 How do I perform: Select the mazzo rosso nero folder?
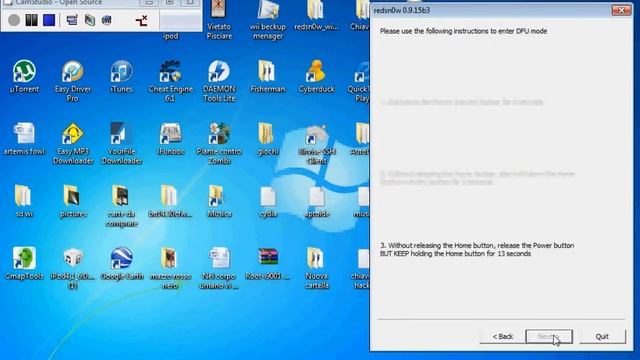(x=170, y=268)
